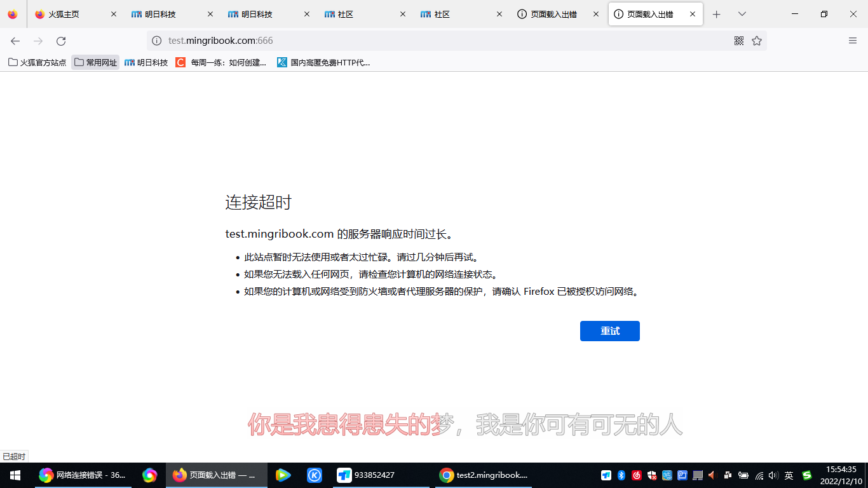Open Tencent Video icon in taskbar
This screenshot has height=488, width=868.
[283, 475]
